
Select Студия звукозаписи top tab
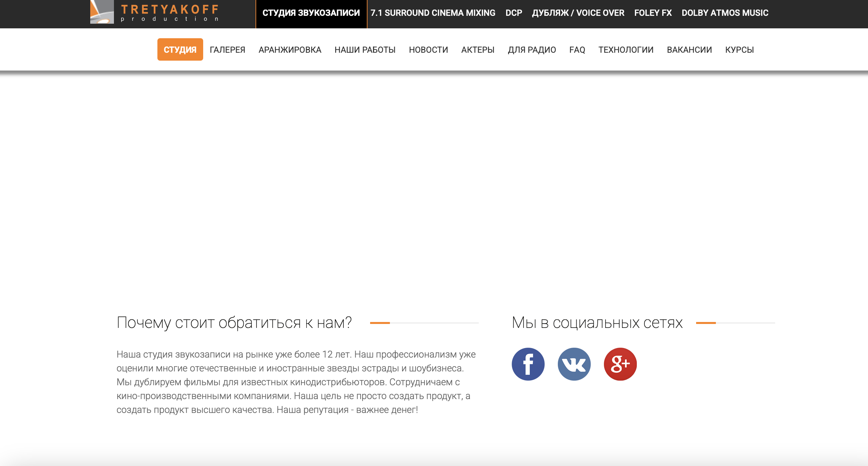click(311, 13)
